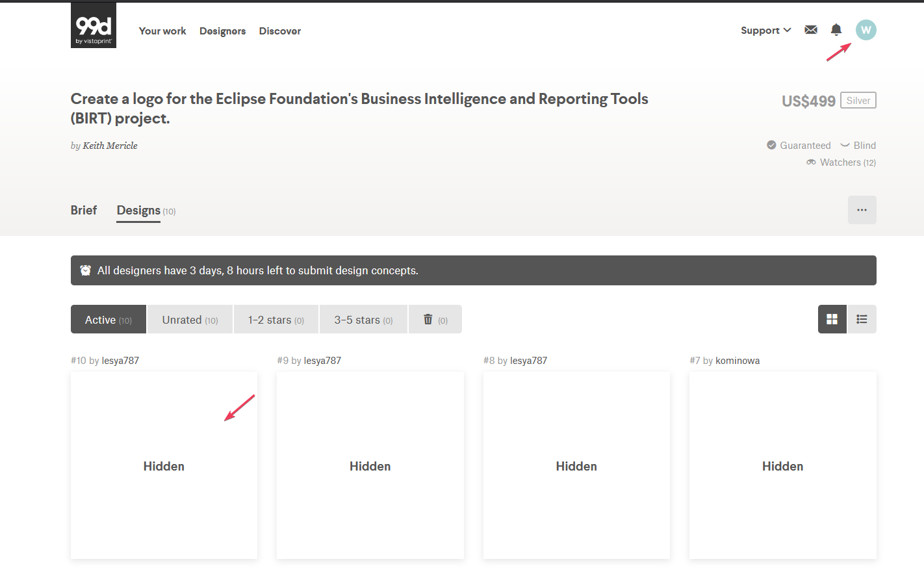Open the Your work menu
The height and width of the screenshot is (570, 924).
point(162,31)
